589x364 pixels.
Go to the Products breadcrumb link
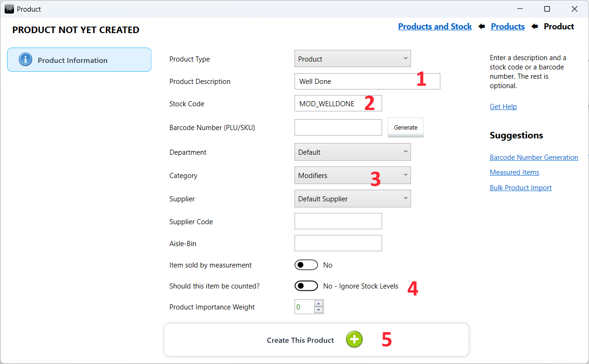coord(508,27)
